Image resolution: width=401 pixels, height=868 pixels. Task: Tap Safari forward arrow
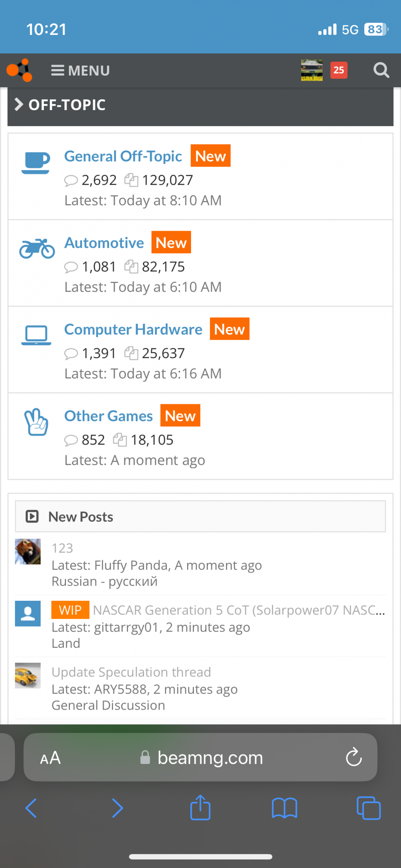(x=117, y=808)
